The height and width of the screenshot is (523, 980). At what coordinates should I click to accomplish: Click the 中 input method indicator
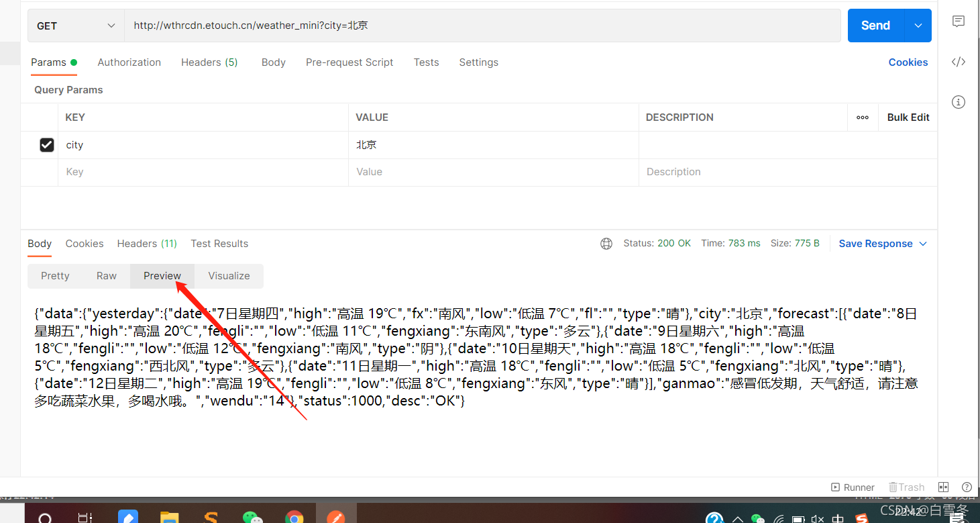point(838,519)
